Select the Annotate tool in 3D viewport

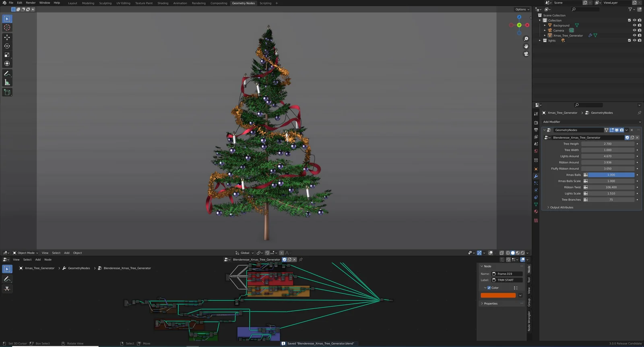pyautogui.click(x=7, y=74)
